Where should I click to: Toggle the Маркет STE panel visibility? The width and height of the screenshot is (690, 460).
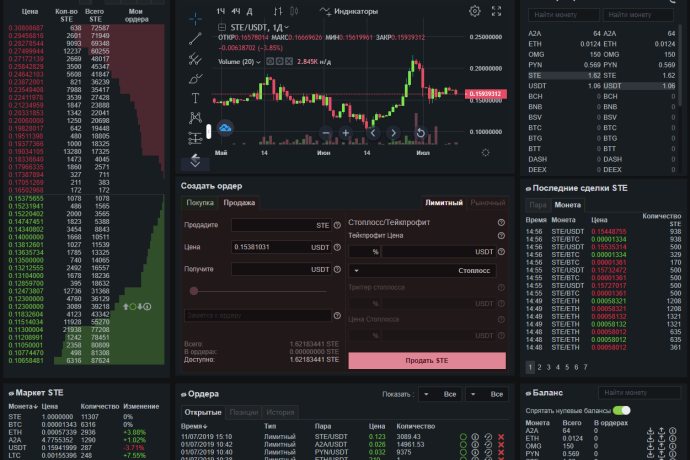(11, 393)
